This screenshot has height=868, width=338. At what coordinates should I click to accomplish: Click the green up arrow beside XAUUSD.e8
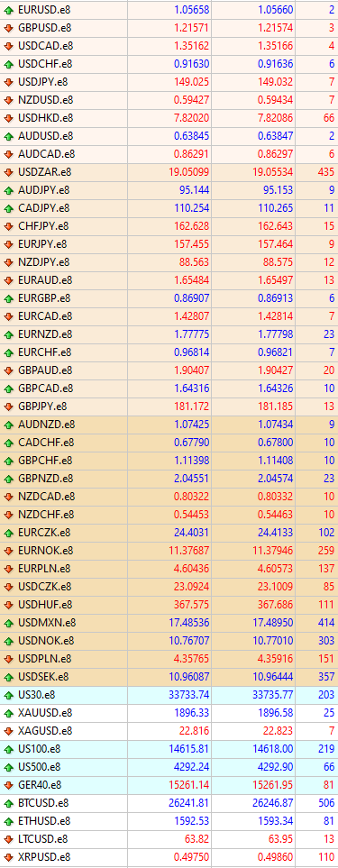[8, 713]
